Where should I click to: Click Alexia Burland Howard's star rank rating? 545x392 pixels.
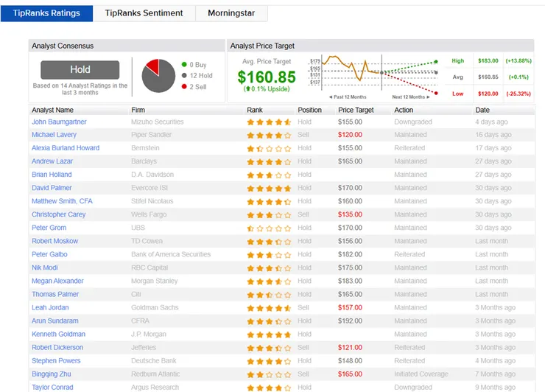[x=269, y=149]
